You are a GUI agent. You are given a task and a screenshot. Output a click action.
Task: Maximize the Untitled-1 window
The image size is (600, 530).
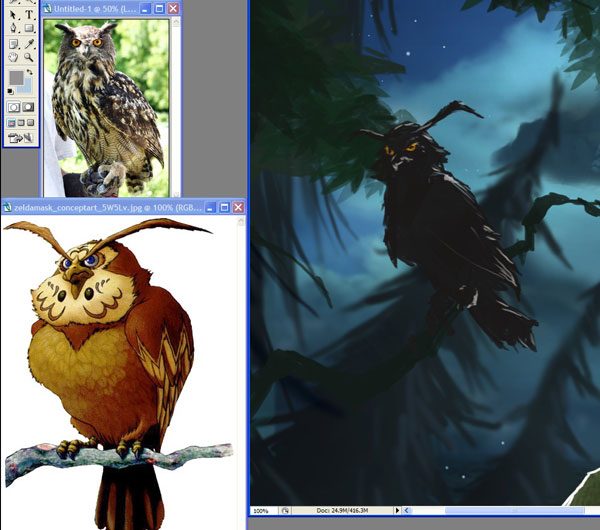(x=159, y=9)
